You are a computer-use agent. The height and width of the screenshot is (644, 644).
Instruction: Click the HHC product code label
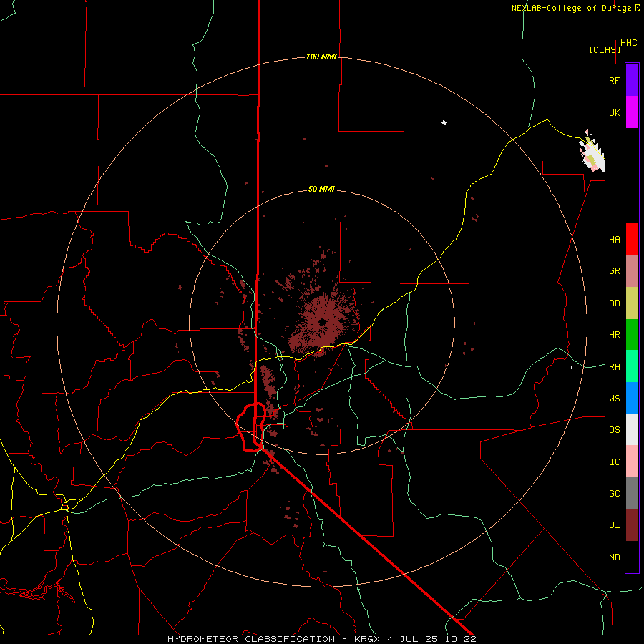tap(629, 43)
